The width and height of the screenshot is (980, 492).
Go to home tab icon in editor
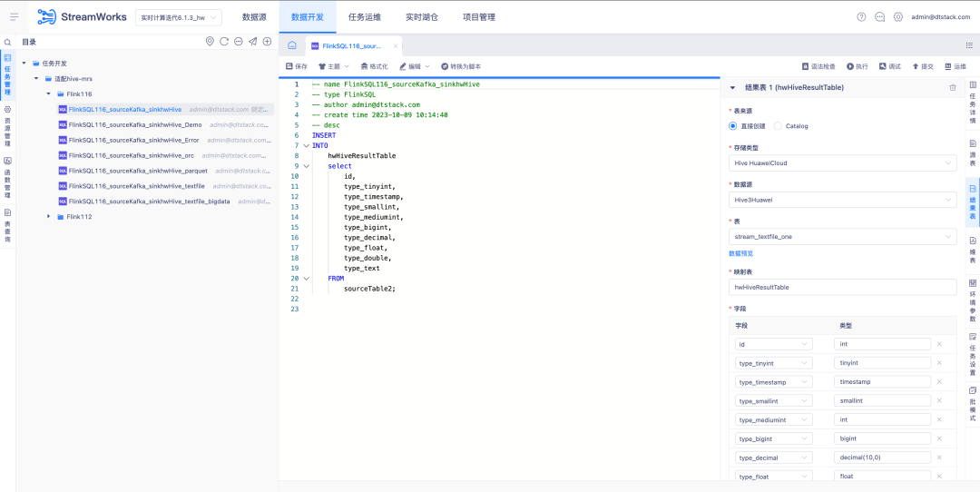pyautogui.click(x=292, y=45)
